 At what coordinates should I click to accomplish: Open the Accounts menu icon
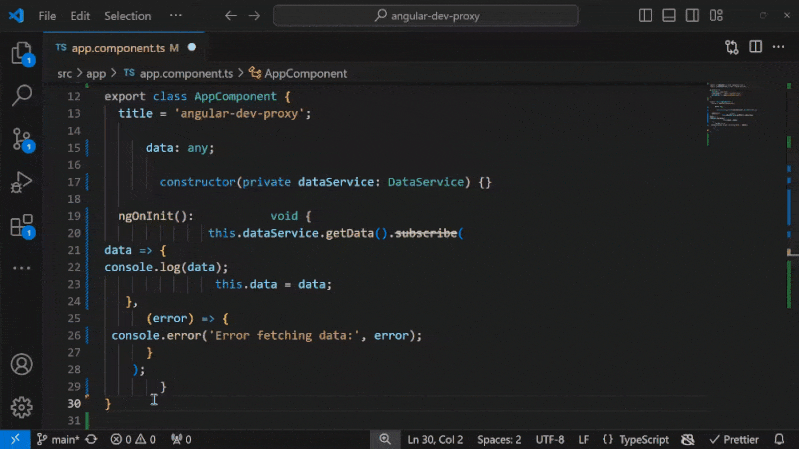pyautogui.click(x=21, y=365)
